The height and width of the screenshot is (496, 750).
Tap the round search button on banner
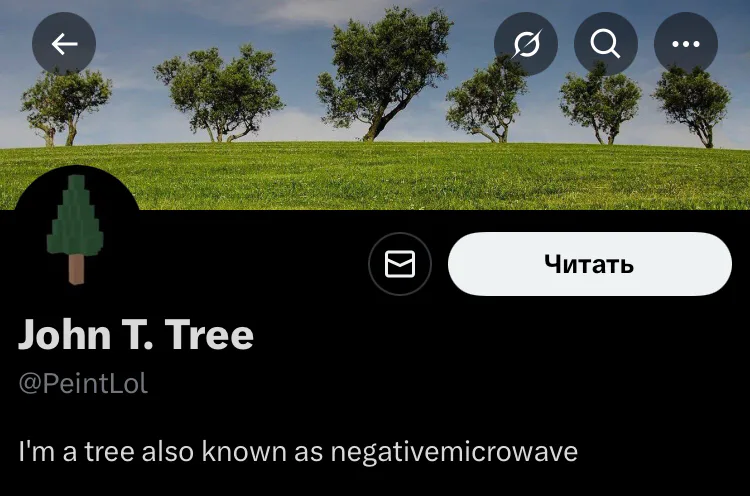[606, 44]
